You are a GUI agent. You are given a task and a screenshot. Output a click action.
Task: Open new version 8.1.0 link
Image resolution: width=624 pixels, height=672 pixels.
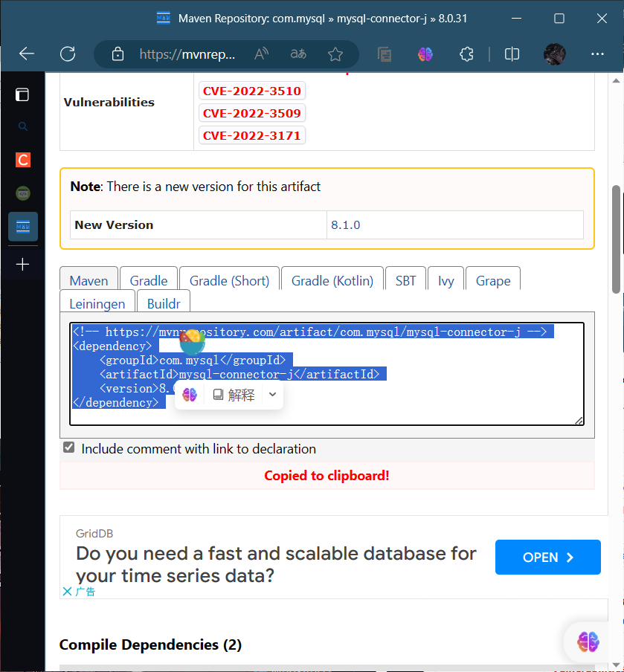pyautogui.click(x=346, y=225)
